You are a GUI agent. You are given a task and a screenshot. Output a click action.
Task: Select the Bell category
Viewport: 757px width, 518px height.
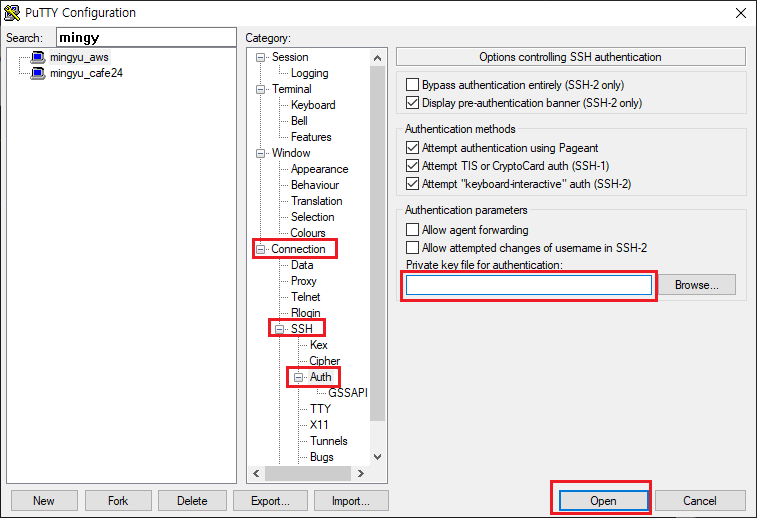pos(299,121)
